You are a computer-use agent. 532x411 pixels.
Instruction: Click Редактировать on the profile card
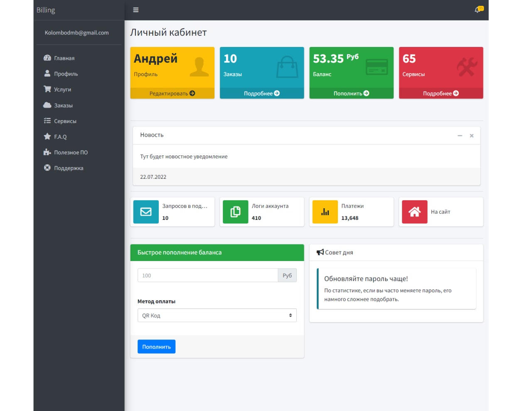(x=172, y=94)
